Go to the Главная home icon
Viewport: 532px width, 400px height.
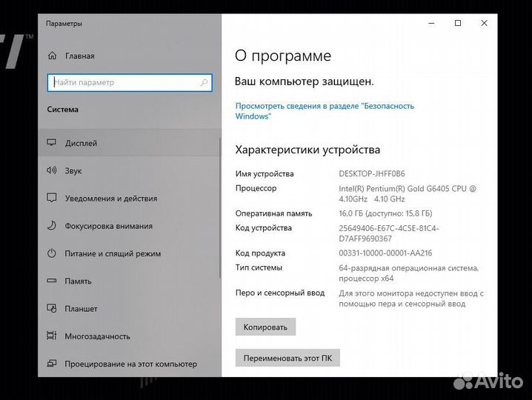[53, 56]
